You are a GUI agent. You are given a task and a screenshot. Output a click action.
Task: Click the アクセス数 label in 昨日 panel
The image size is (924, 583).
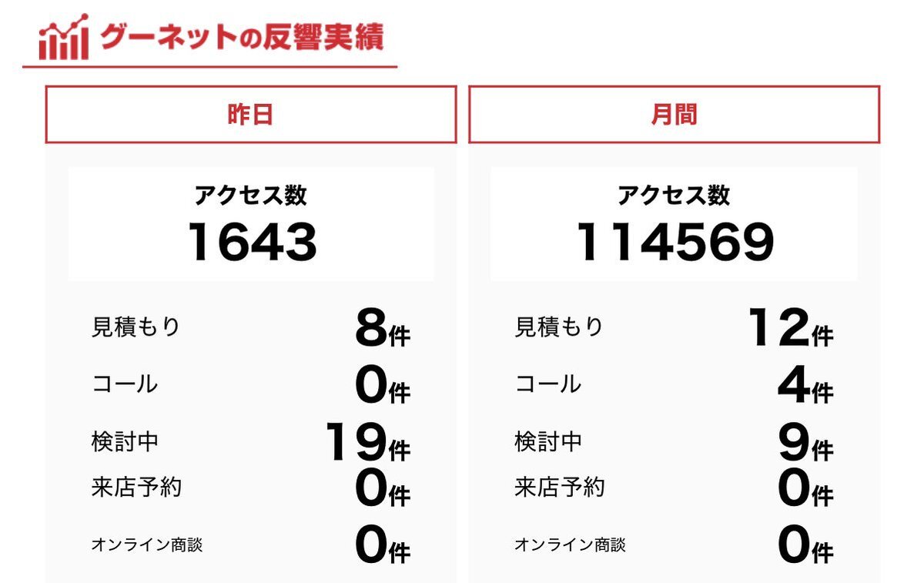pyautogui.click(x=251, y=195)
